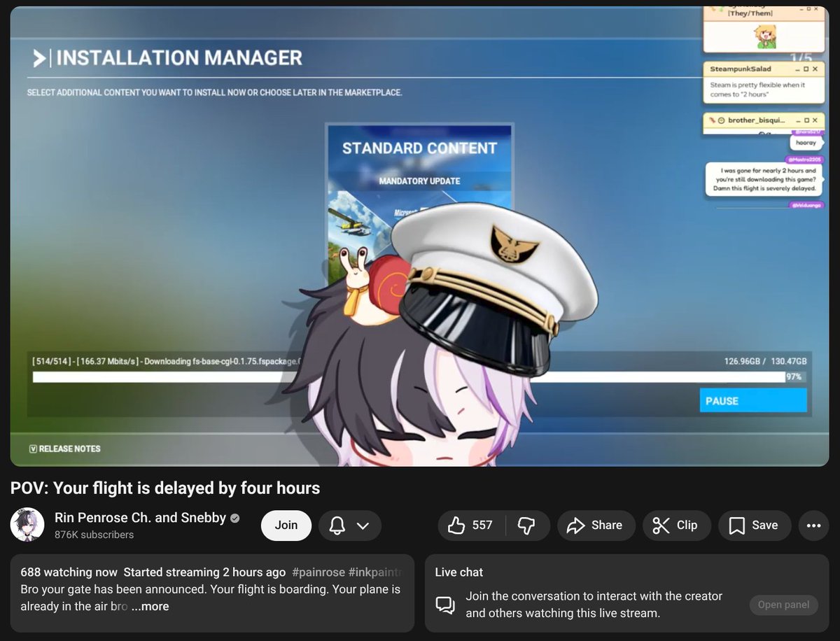Create a Clip with the scissors button
The height and width of the screenshot is (641, 840).
pos(676,526)
